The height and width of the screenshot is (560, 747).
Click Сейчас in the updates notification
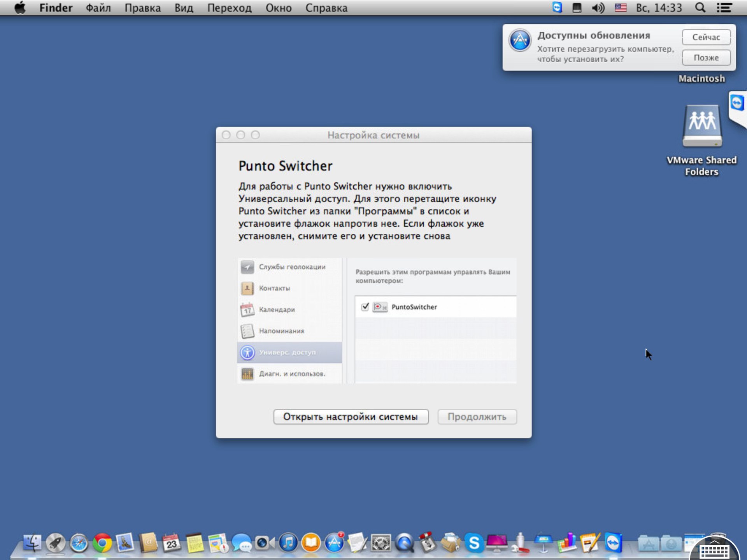coord(706,37)
